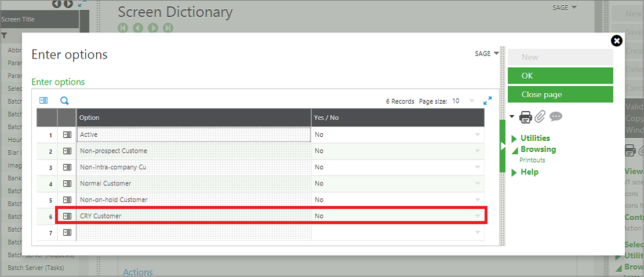This screenshot has height=277, width=644.
Task: Click the Screen Title column header
Action: tap(39, 19)
